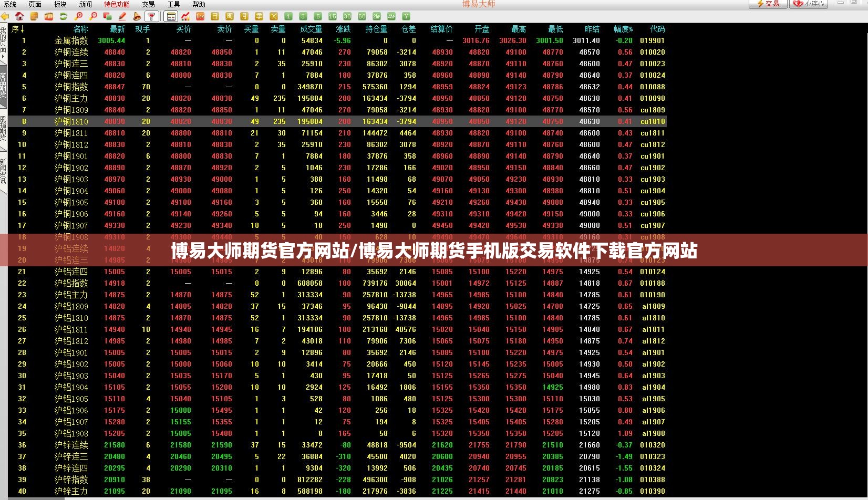Select the monthly 月 period icon
This screenshot has width=868, height=500.
click(x=244, y=16)
